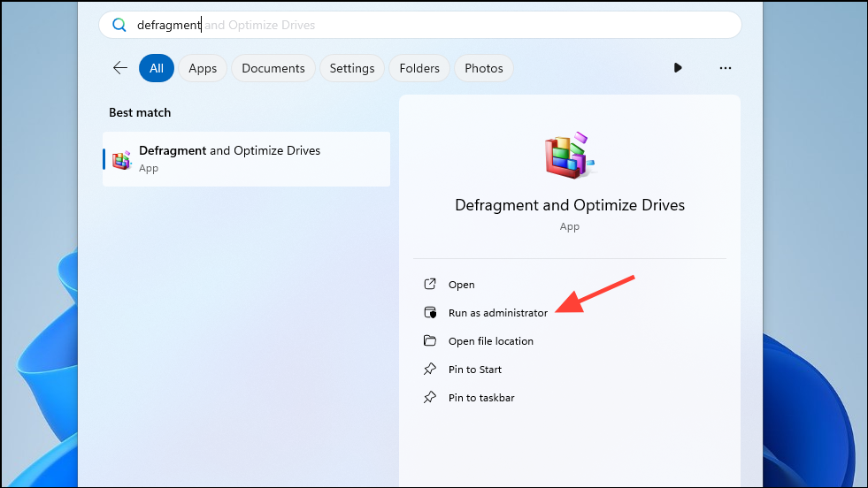Click the large Defragment app icon in preview

[x=570, y=156]
